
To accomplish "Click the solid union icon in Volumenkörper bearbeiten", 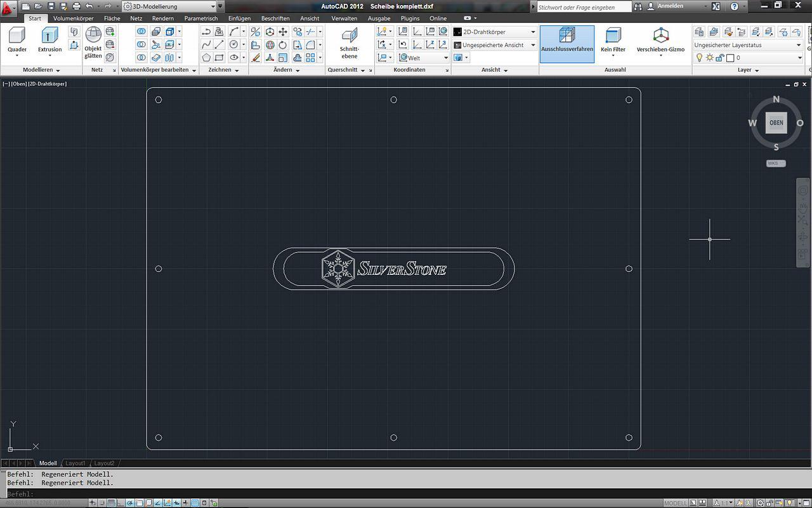I will click(x=141, y=31).
